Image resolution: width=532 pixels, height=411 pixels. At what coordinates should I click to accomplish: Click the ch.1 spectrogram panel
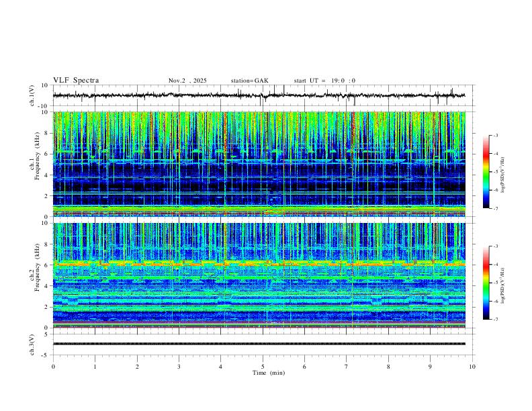(x=259, y=164)
